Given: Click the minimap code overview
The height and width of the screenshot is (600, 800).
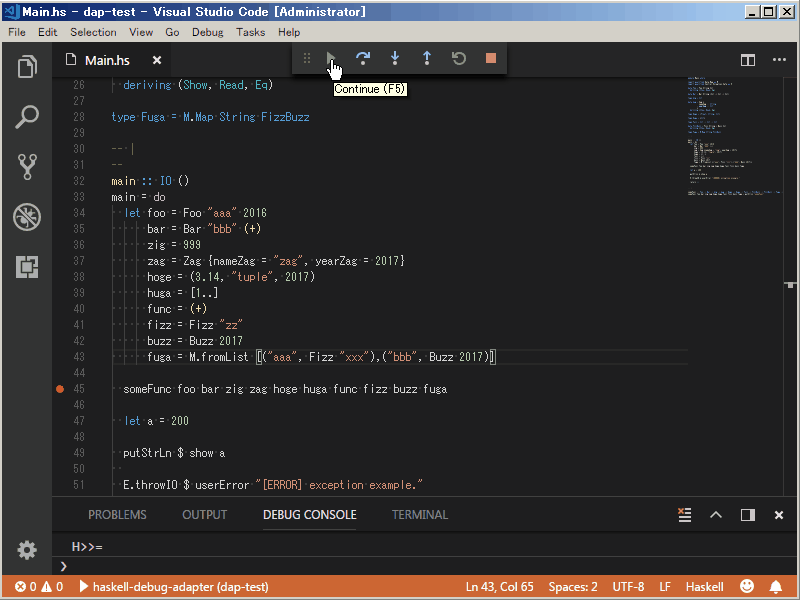Looking at the screenshot, I should [735, 138].
